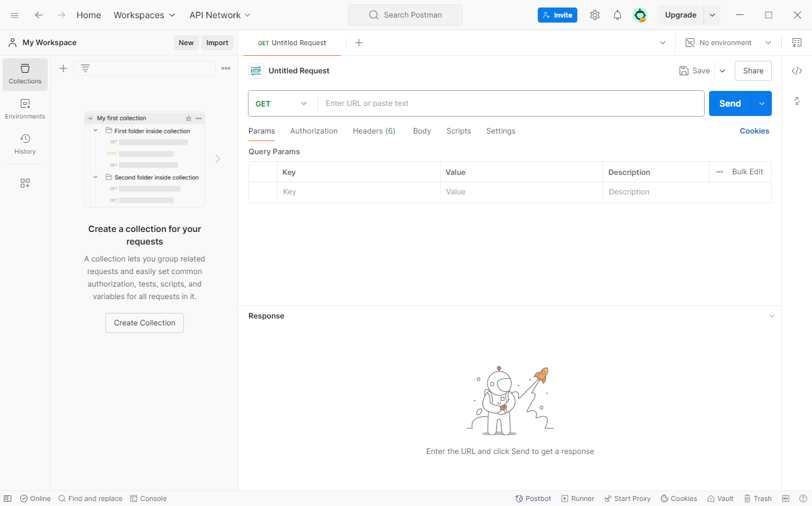Open the related requests icon in right sidebar
The height and width of the screenshot is (506, 812).
797,101
